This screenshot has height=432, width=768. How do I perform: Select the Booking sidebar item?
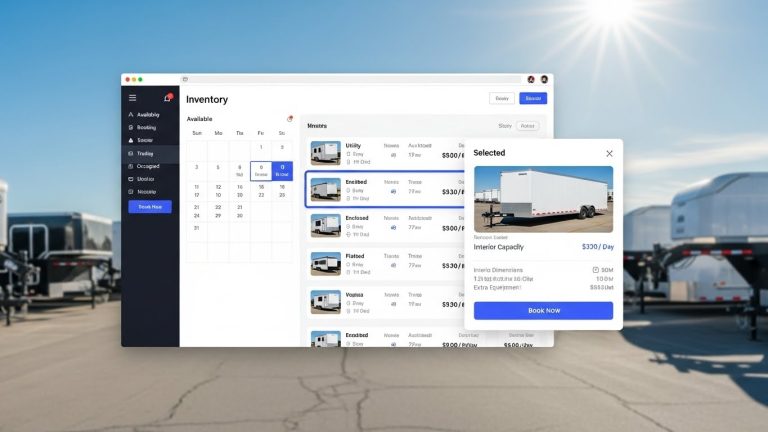click(x=145, y=128)
